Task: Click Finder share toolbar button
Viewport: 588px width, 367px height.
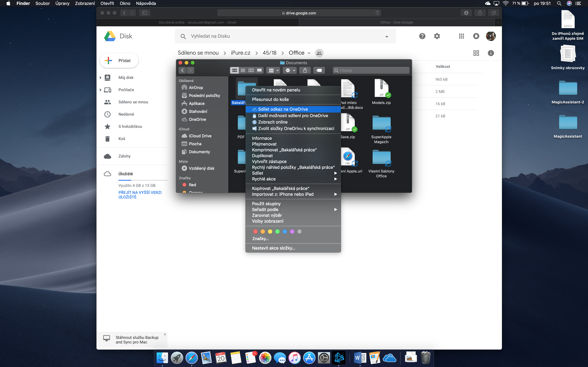Action: pos(305,70)
